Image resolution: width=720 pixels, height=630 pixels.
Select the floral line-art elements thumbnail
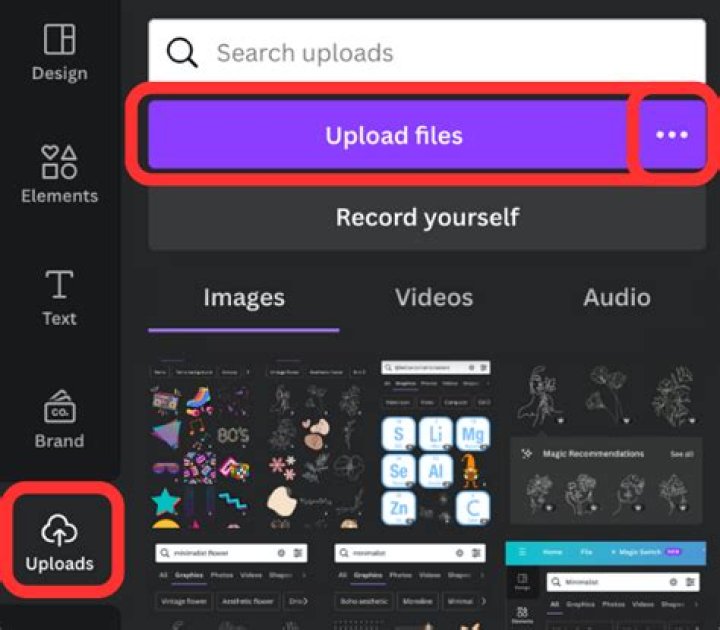tap(320, 444)
